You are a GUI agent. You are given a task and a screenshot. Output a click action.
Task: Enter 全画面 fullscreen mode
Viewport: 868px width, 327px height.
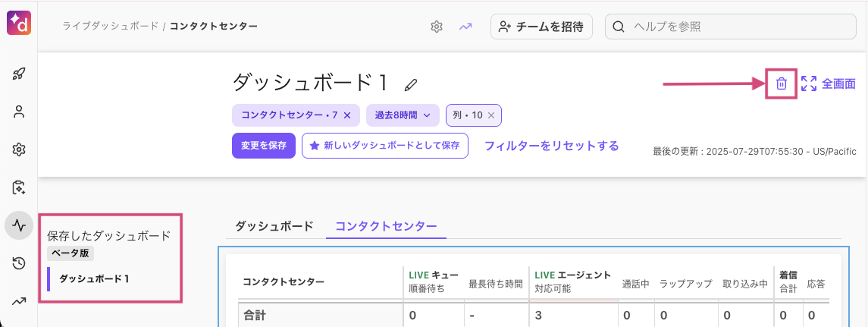pyautogui.click(x=829, y=83)
